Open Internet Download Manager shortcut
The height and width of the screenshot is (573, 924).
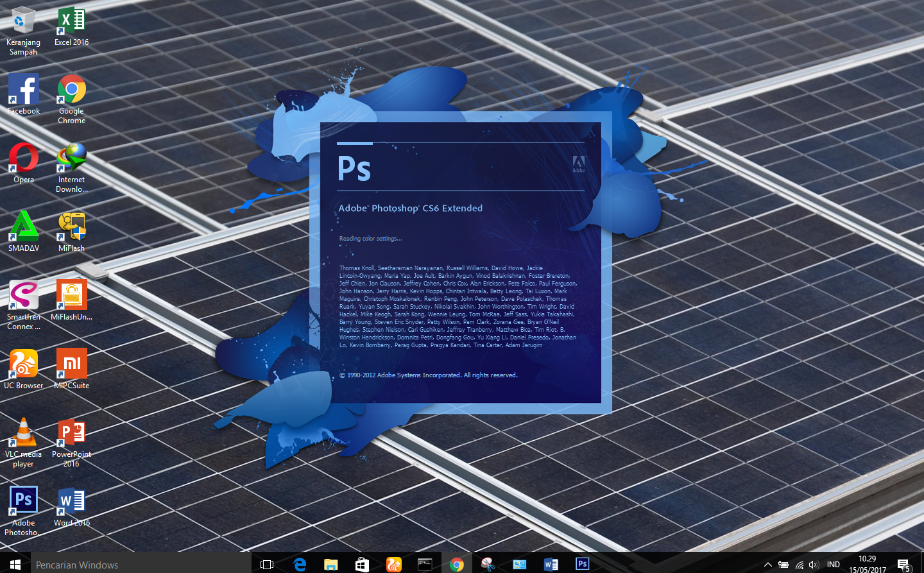[x=71, y=167]
